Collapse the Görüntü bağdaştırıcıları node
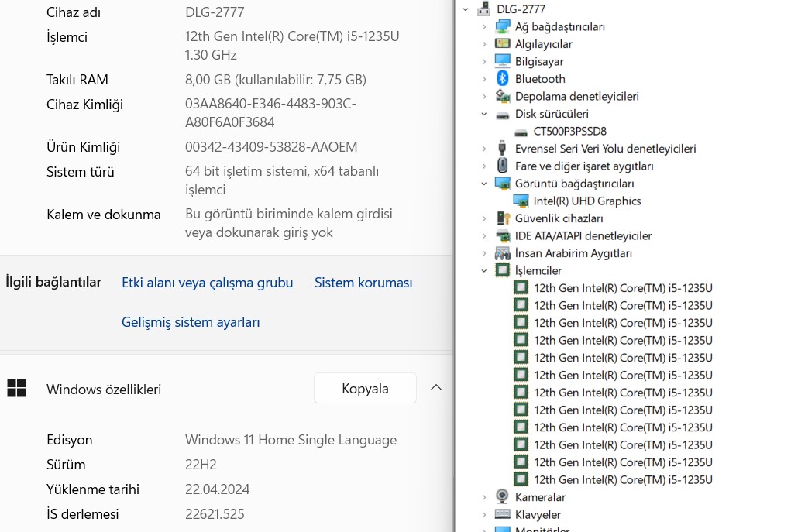The height and width of the screenshot is (532, 791). (x=484, y=184)
